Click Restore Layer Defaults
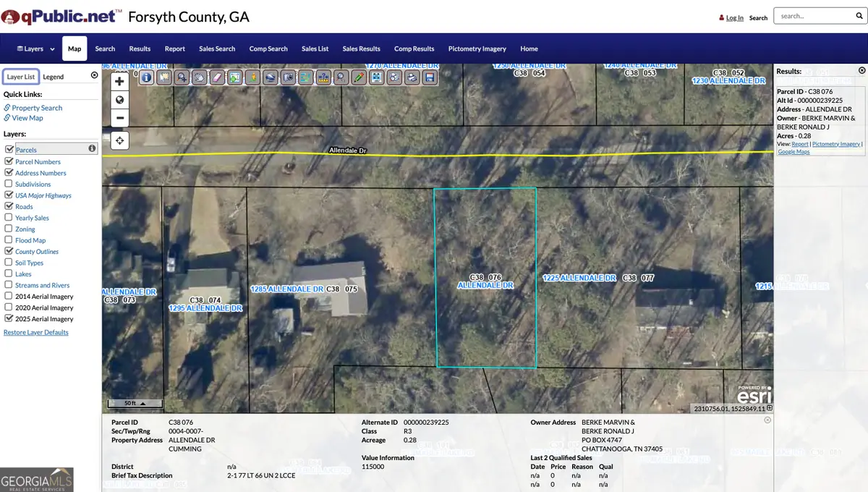This screenshot has height=492, width=868. [x=36, y=332]
